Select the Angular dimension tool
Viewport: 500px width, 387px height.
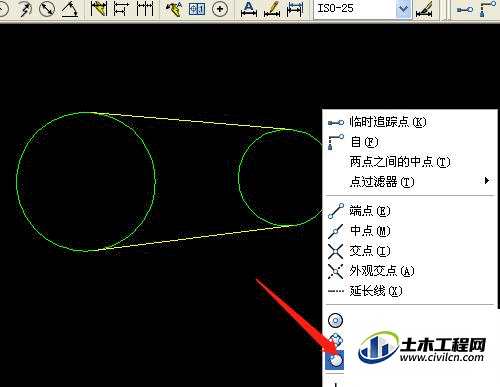pos(70,9)
